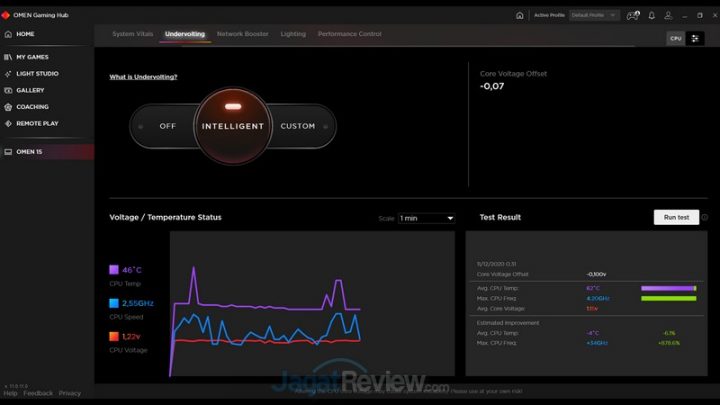Open the Scale 1 min dropdown
The width and height of the screenshot is (720, 405).
coord(426,218)
